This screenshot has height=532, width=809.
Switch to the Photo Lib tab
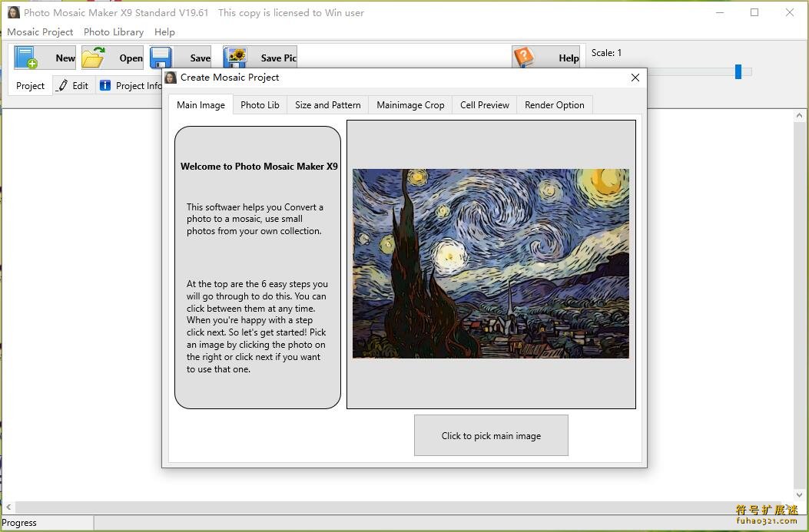(259, 104)
